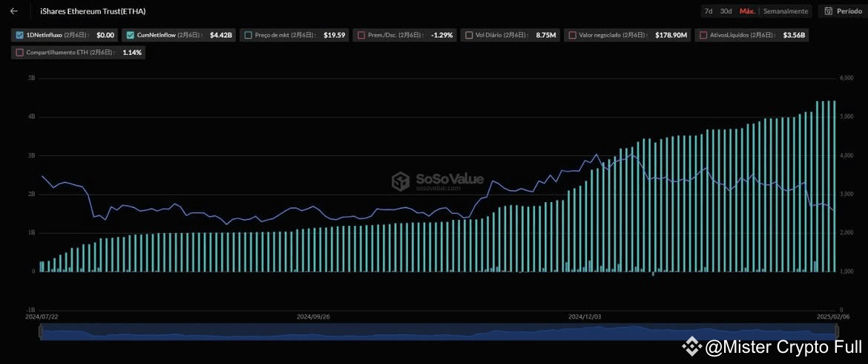868x364 pixels.
Task: Click the 6,000 right axis label
Action: pyautogui.click(x=846, y=78)
